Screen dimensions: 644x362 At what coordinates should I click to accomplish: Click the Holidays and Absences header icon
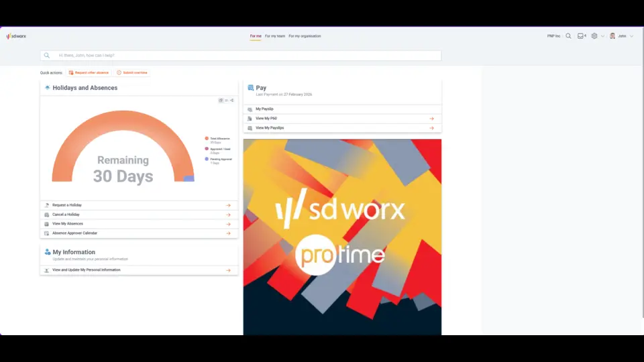point(47,88)
